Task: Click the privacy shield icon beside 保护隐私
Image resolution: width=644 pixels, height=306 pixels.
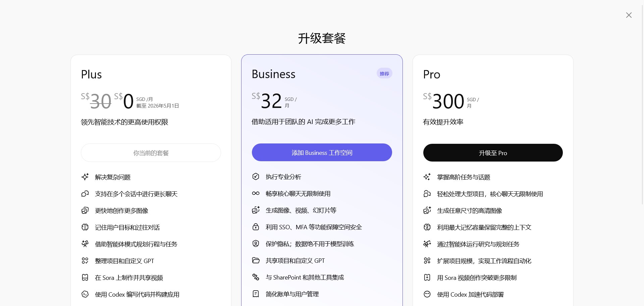Action: click(x=256, y=244)
